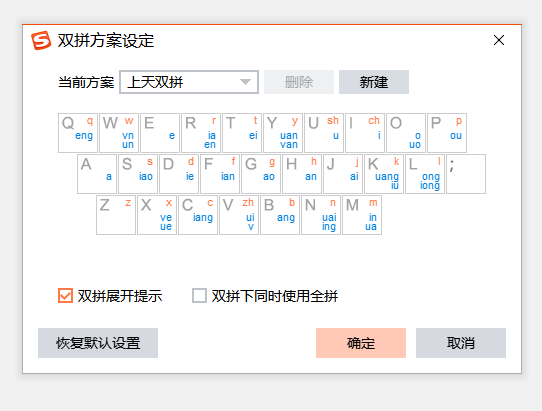542x411 pixels.
Task: Select the L key with ong and iong
Action: pyautogui.click(x=425, y=174)
